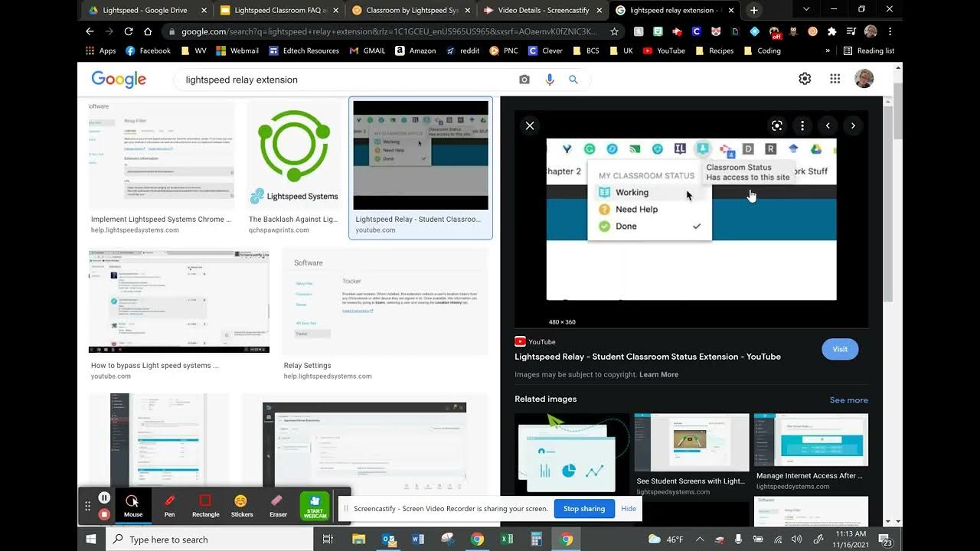980x551 pixels.
Task: Click Stop sharing button
Action: click(x=584, y=508)
